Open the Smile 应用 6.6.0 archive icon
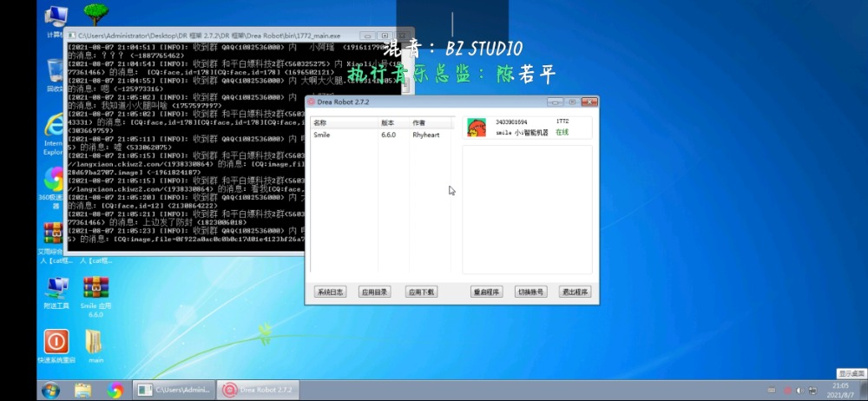 pos(95,289)
